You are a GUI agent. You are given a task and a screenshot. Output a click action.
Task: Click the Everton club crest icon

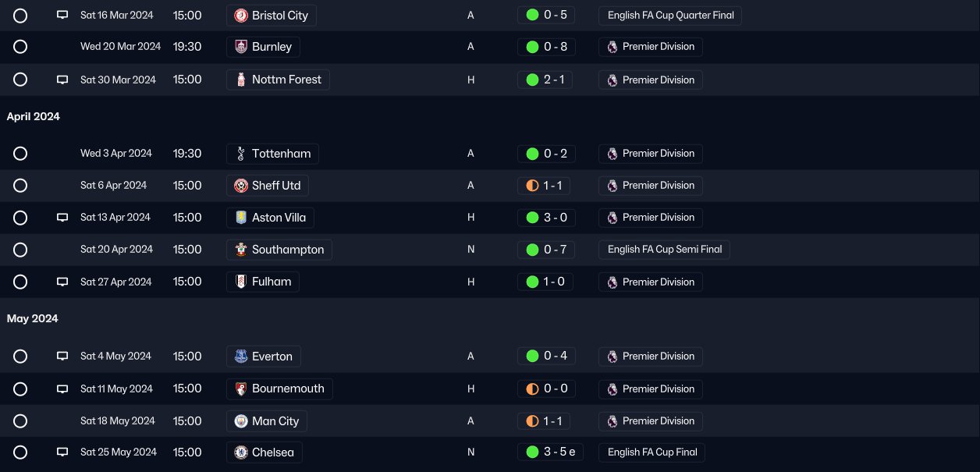[241, 357]
